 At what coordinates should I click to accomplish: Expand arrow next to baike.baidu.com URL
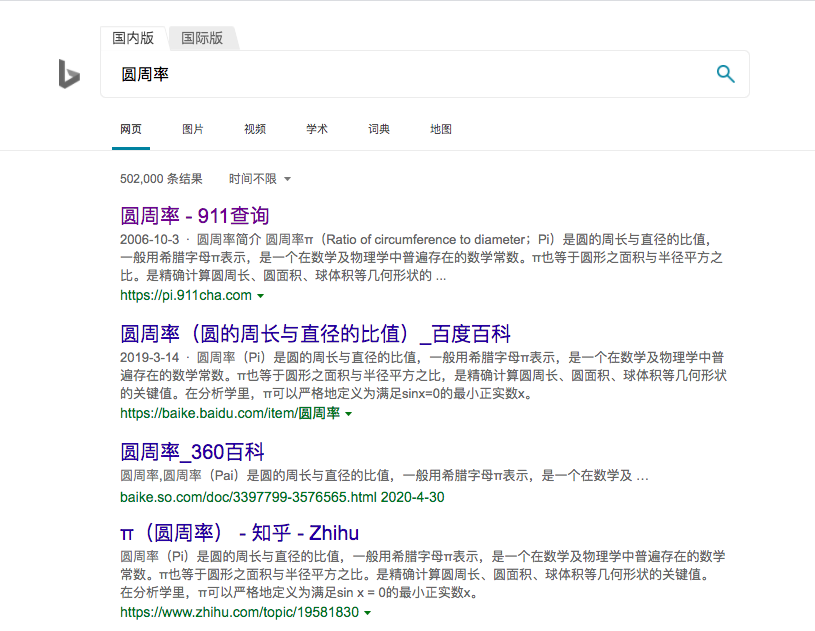(x=348, y=414)
